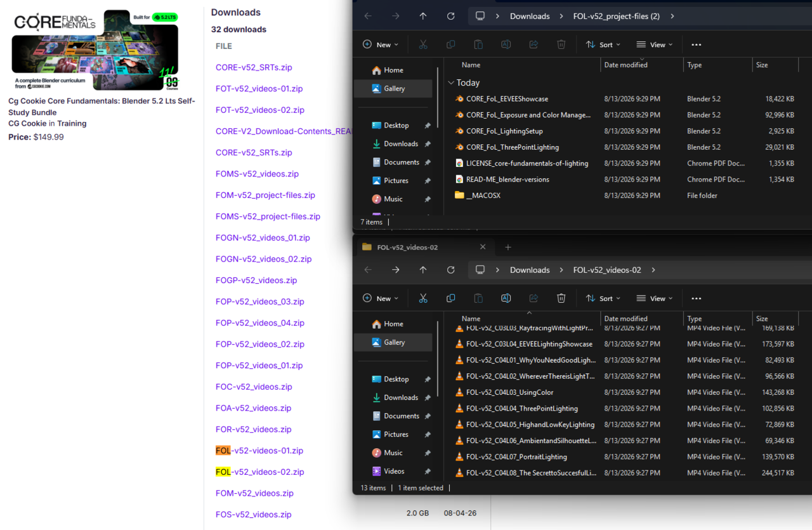Collapse the Today group in project-files window
The height and width of the screenshot is (530, 812).
coord(451,83)
